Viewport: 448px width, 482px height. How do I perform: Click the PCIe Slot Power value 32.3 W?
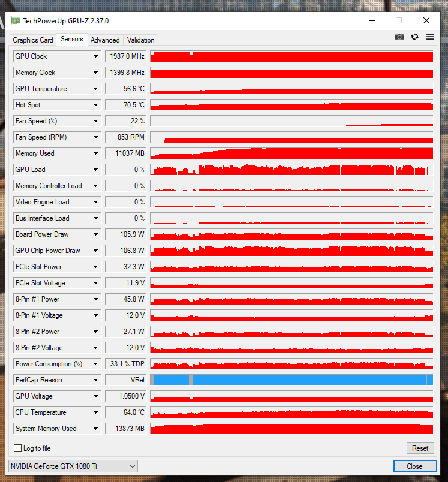point(126,267)
